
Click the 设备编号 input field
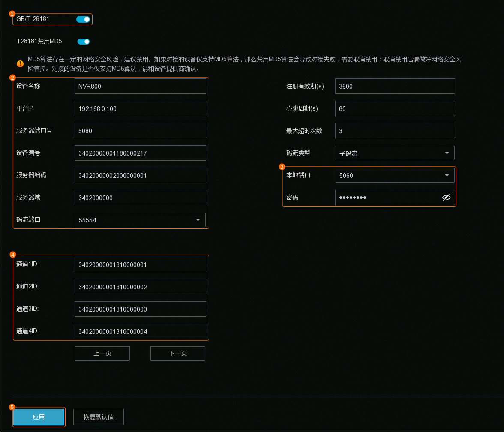coord(140,153)
